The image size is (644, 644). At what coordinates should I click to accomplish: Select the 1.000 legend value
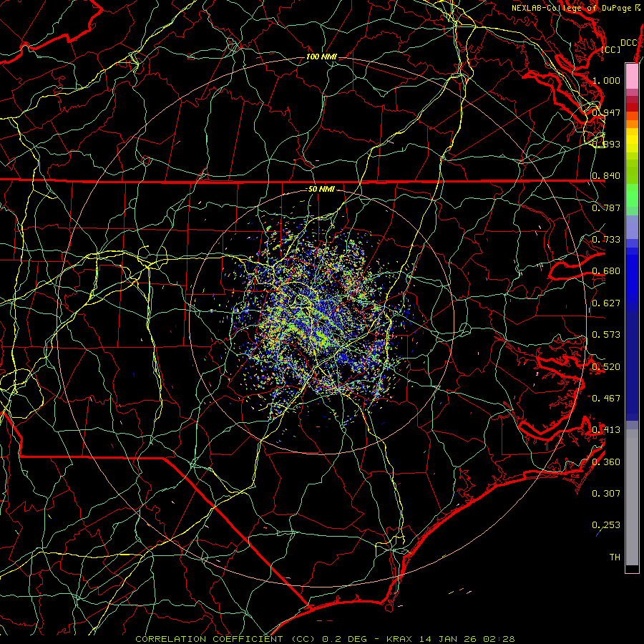pyautogui.click(x=606, y=80)
